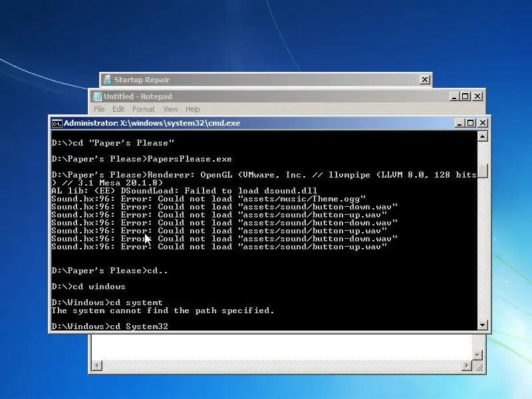Click the 'cd System32' command line
The height and width of the screenshot is (399, 532).
[x=110, y=327]
